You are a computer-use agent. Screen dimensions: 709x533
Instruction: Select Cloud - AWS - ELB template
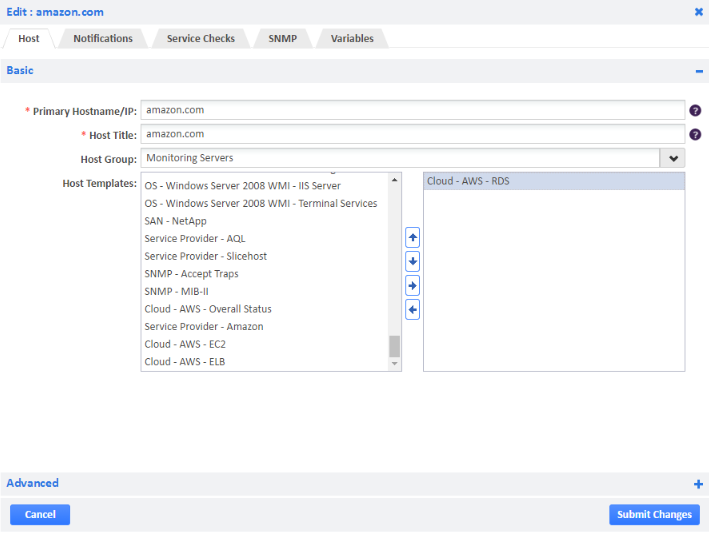(265, 362)
